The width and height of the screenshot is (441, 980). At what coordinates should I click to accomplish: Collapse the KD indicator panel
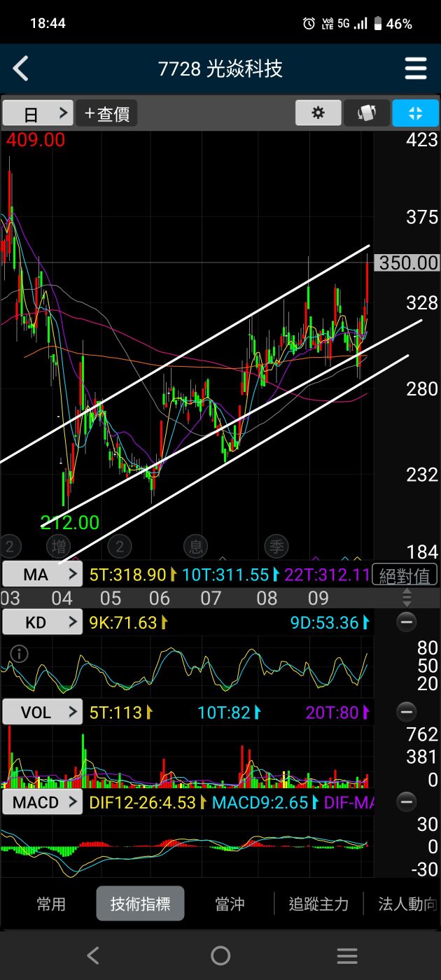(x=406, y=622)
